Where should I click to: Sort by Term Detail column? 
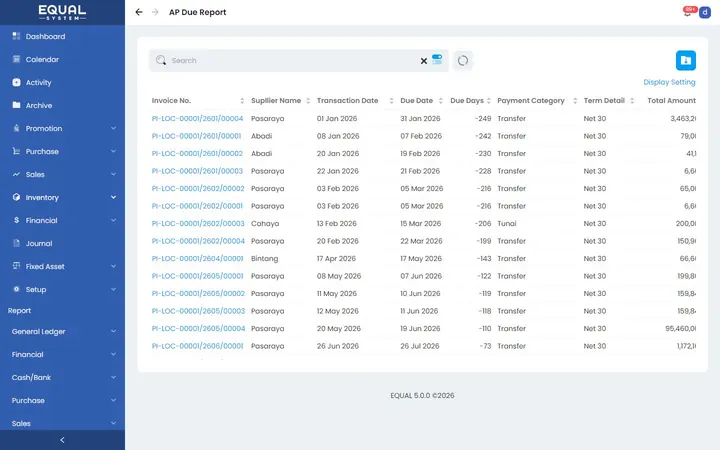point(632,101)
